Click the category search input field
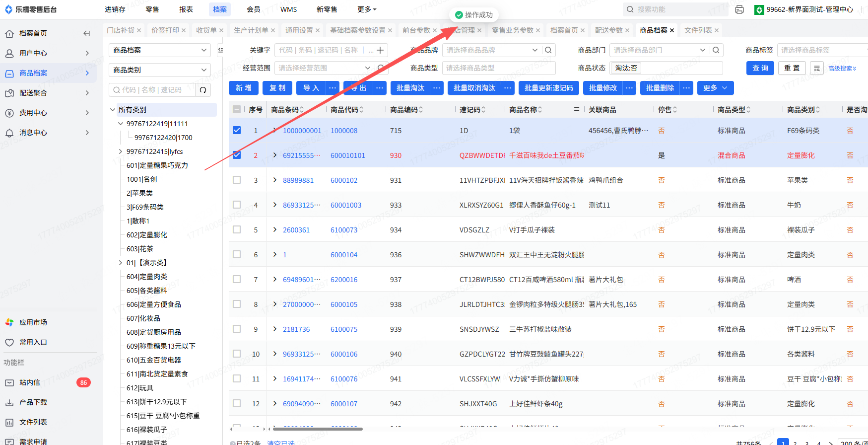This screenshot has width=868, height=445. [152, 90]
